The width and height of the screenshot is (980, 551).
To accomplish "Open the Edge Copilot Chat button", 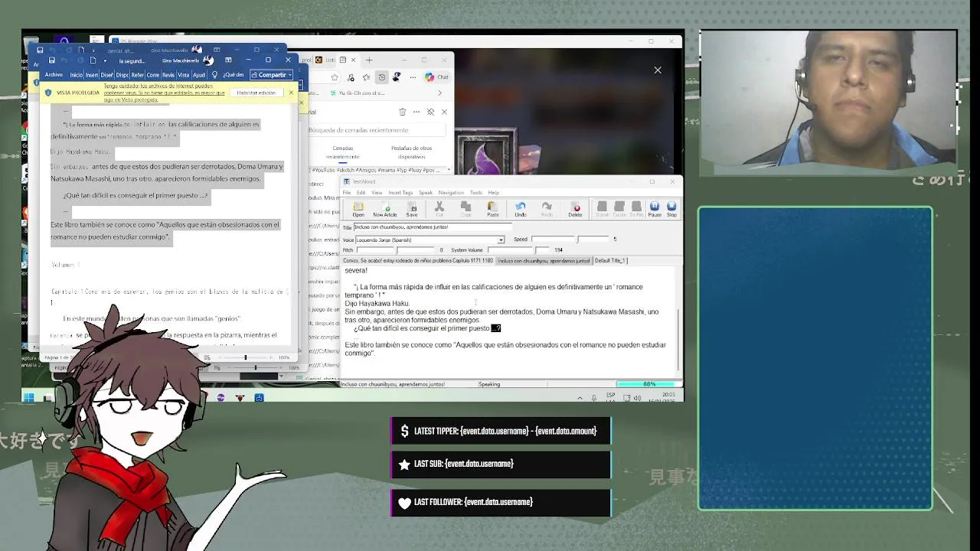I will [x=437, y=77].
